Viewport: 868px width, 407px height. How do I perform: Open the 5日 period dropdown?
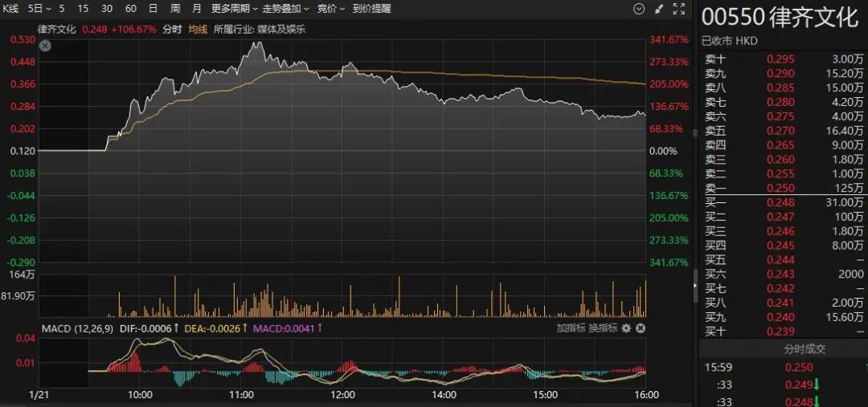tap(39, 8)
